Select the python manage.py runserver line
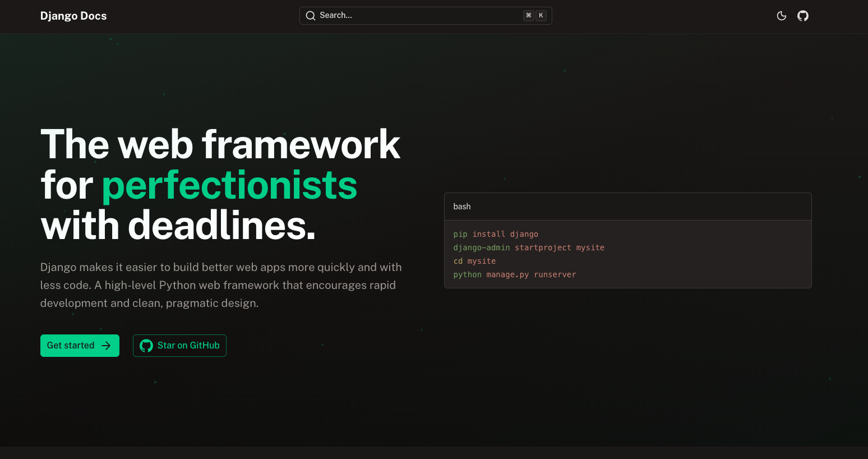This screenshot has height=459, width=868. 514,274
